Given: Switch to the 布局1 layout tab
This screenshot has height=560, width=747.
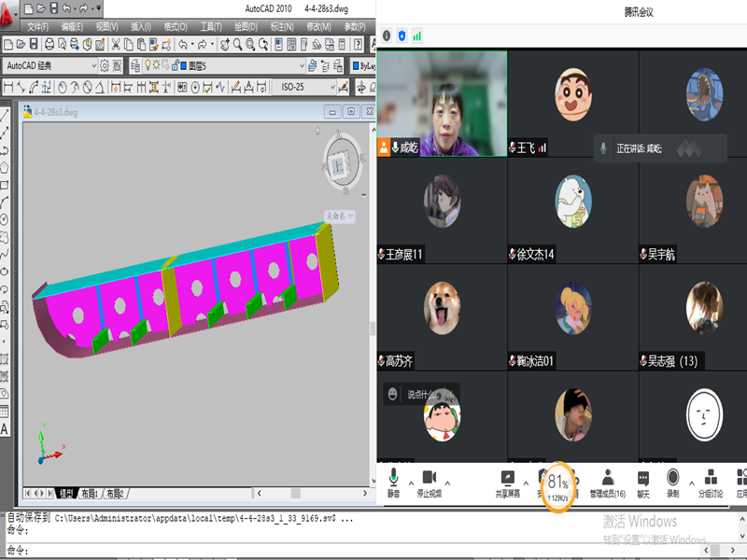Looking at the screenshot, I should pos(89,493).
